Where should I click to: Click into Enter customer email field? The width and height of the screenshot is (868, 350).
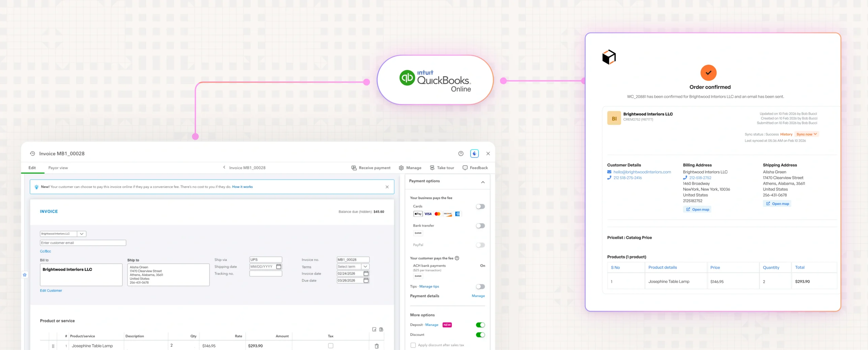[x=83, y=243]
